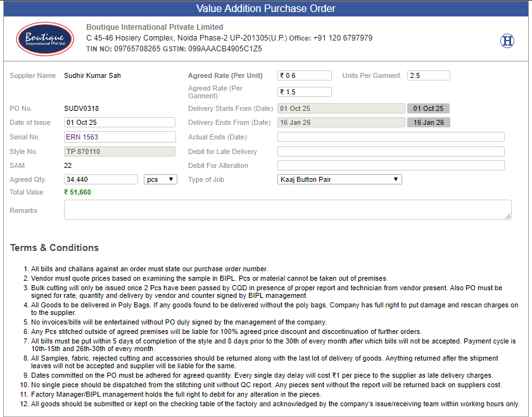
Task: Open the pcs unit dropdown
Action: [x=160, y=179]
